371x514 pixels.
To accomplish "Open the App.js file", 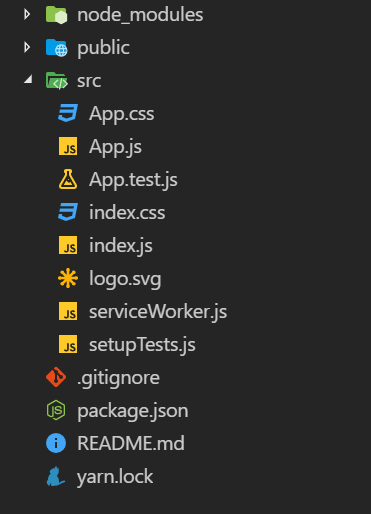I will pos(115,147).
